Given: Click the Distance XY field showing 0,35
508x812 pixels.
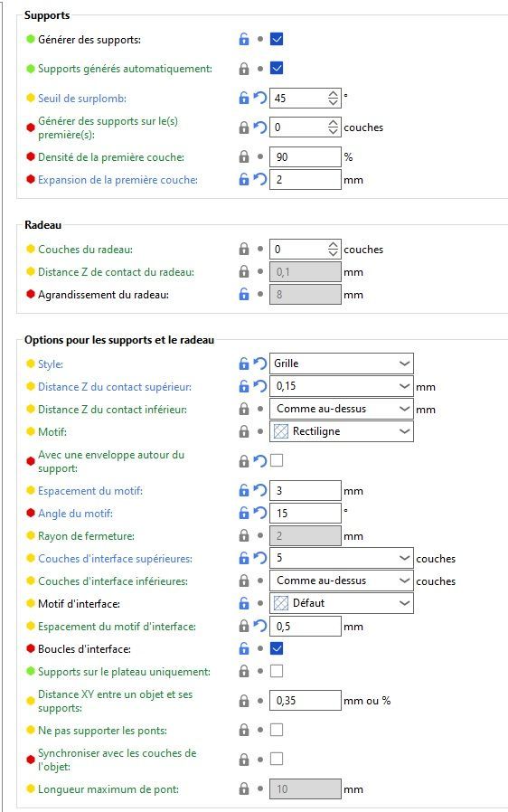Looking at the screenshot, I should point(305,701).
